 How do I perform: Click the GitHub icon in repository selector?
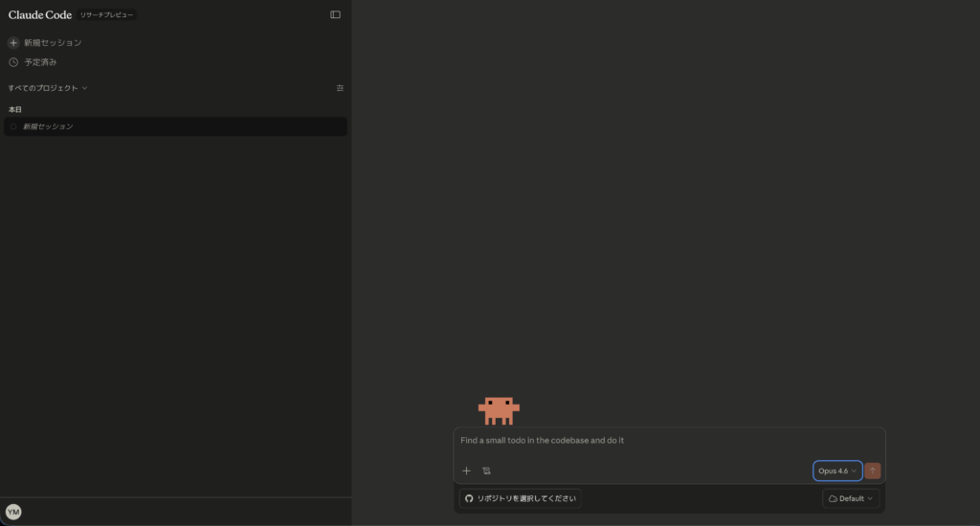(469, 498)
